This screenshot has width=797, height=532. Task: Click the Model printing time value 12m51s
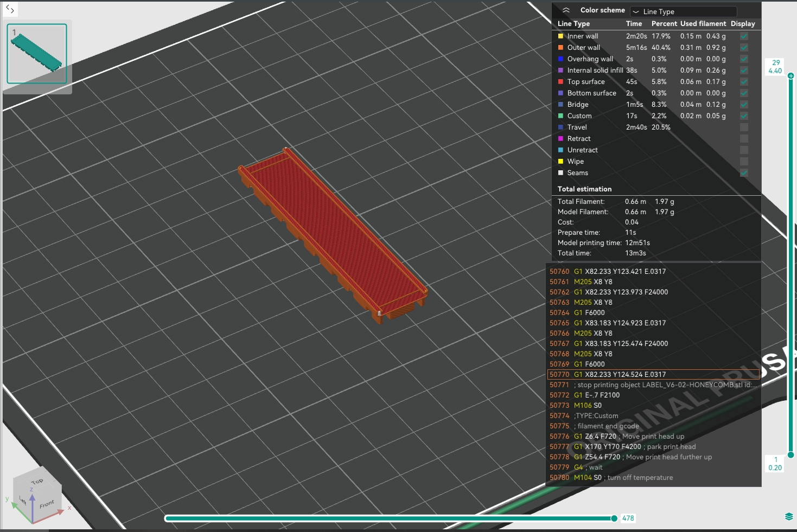[x=637, y=243]
